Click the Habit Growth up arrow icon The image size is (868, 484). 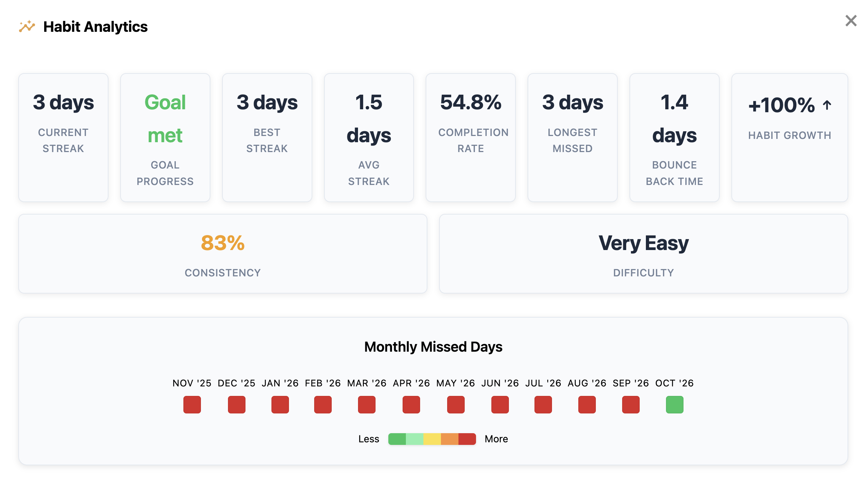pos(827,105)
